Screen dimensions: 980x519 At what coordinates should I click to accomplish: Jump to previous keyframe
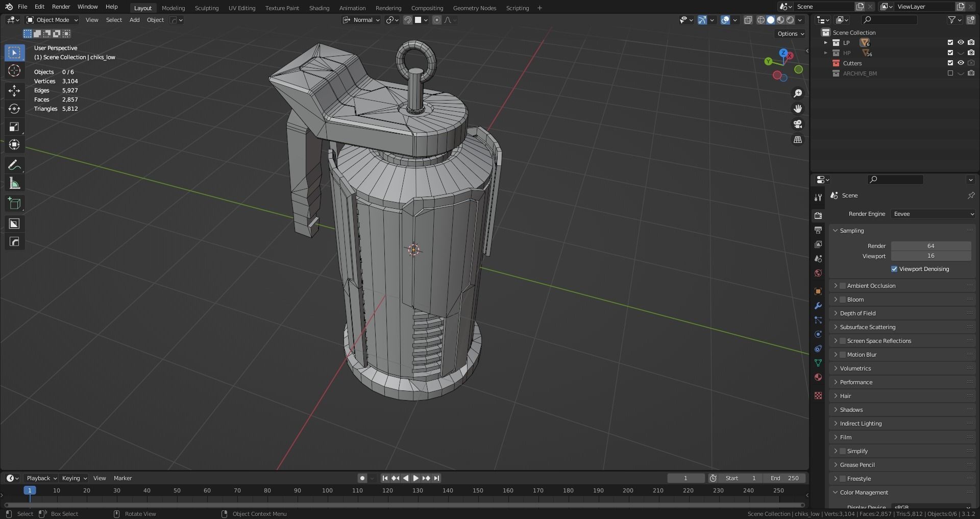pyautogui.click(x=395, y=478)
